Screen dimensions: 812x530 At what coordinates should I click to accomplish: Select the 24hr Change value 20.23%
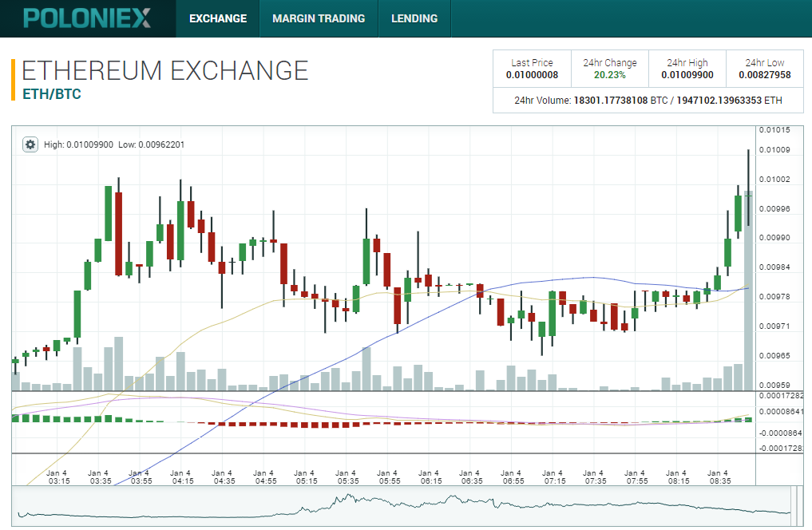(609, 75)
